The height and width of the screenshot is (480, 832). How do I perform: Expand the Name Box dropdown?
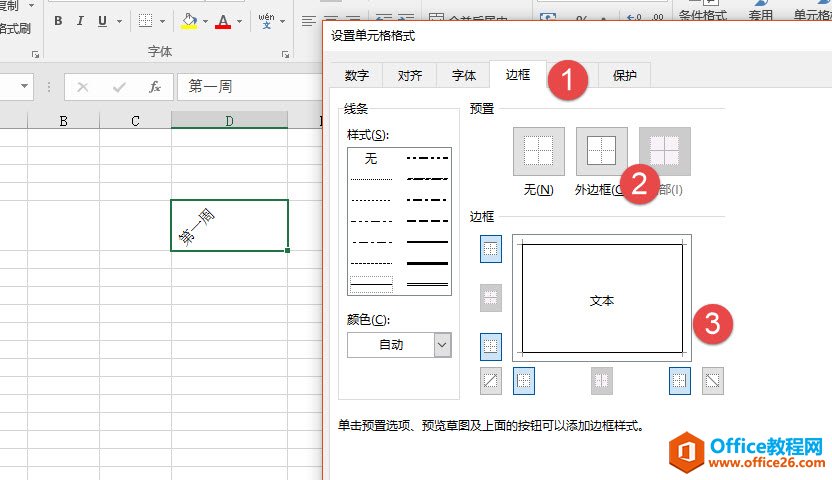(x=24, y=86)
